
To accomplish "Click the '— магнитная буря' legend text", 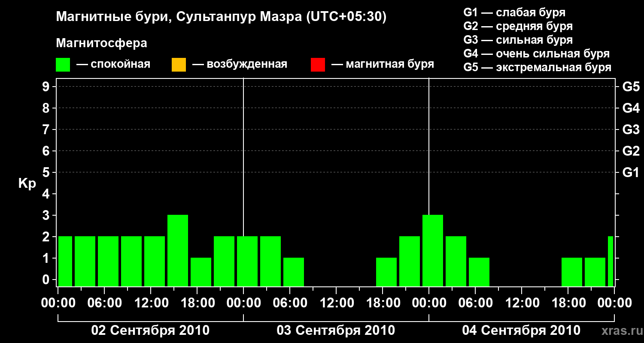I will (383, 64).
